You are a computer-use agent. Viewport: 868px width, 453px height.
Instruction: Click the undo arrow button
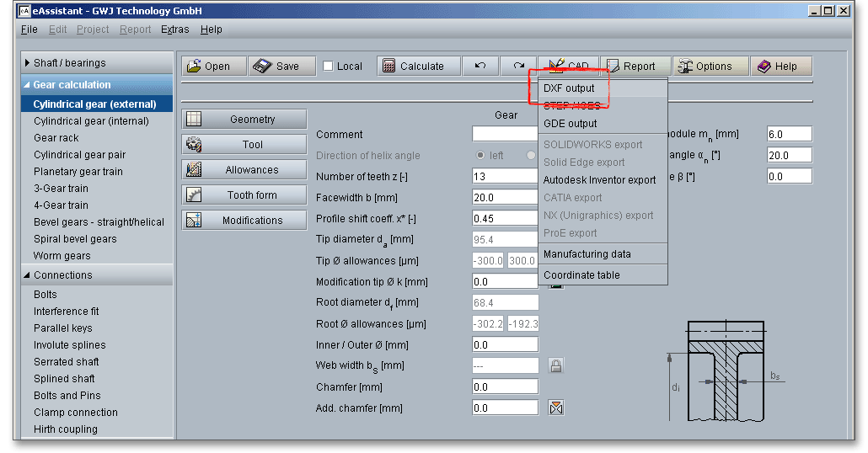(x=480, y=67)
